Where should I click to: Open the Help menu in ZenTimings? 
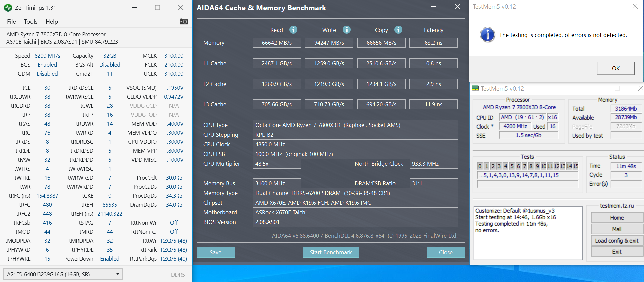52,21
